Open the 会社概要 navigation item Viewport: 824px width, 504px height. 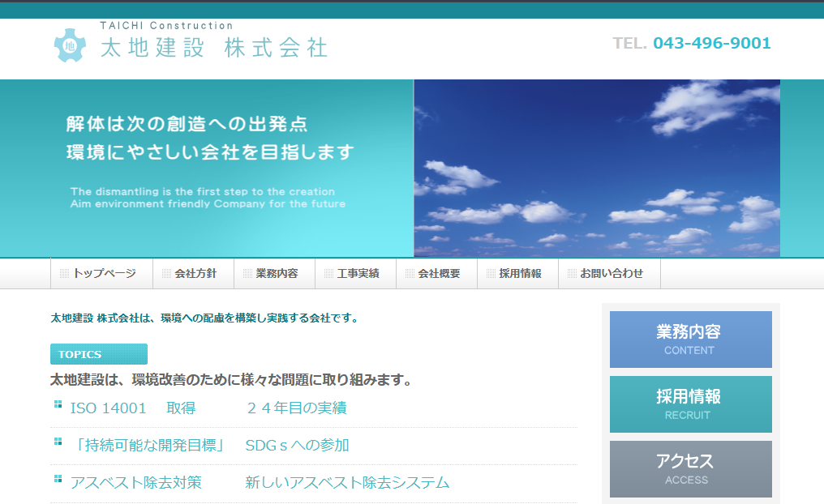436,274
